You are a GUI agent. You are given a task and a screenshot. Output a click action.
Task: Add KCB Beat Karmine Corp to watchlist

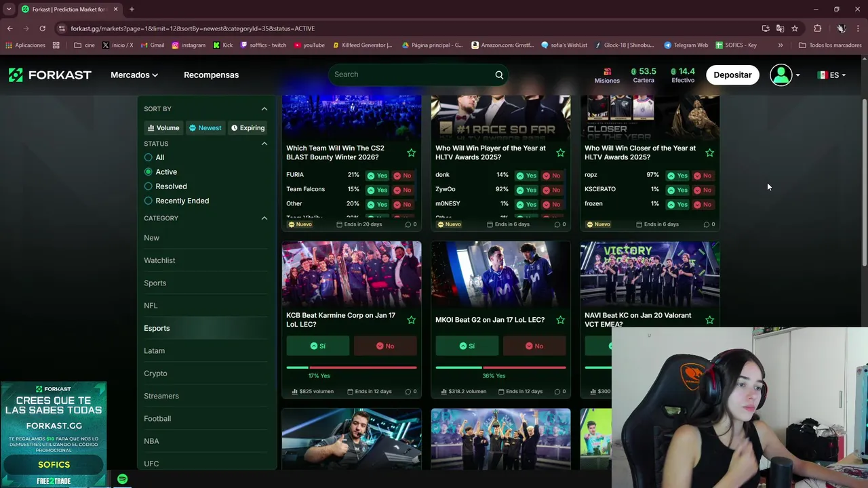click(411, 320)
